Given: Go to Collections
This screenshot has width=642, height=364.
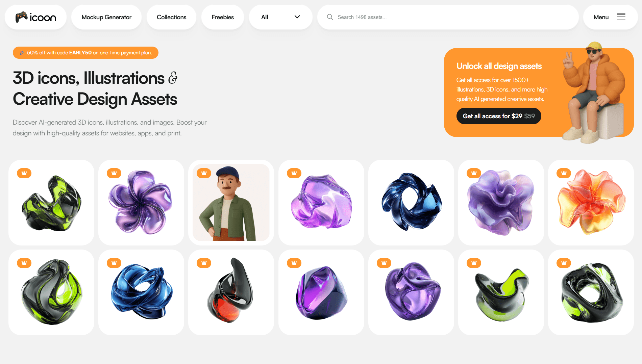Looking at the screenshot, I should [171, 17].
